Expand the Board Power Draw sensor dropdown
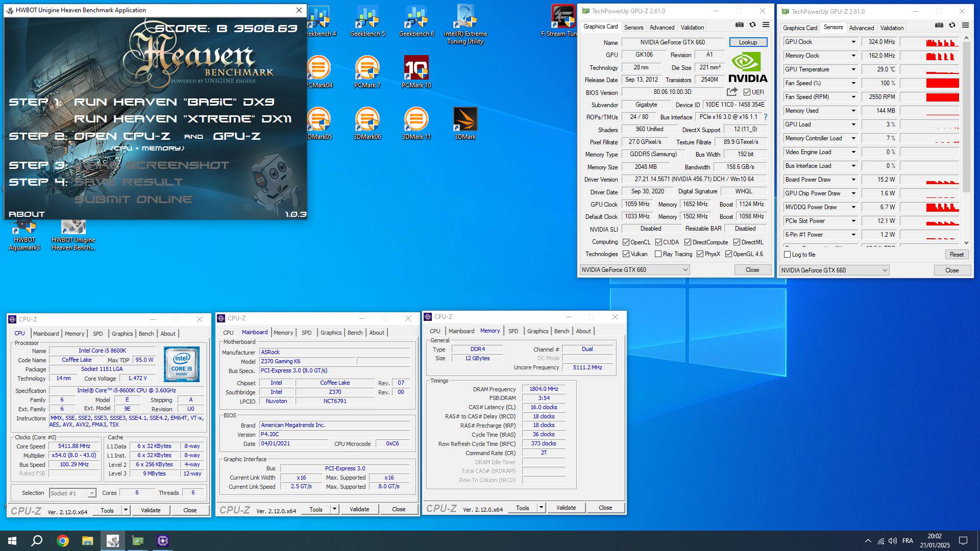The width and height of the screenshot is (980, 551). pos(853,180)
